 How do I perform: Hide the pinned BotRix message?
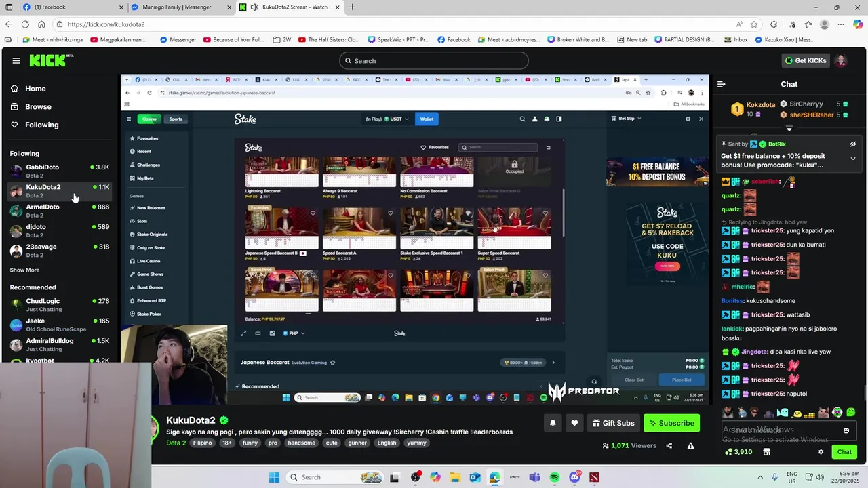coord(853,144)
